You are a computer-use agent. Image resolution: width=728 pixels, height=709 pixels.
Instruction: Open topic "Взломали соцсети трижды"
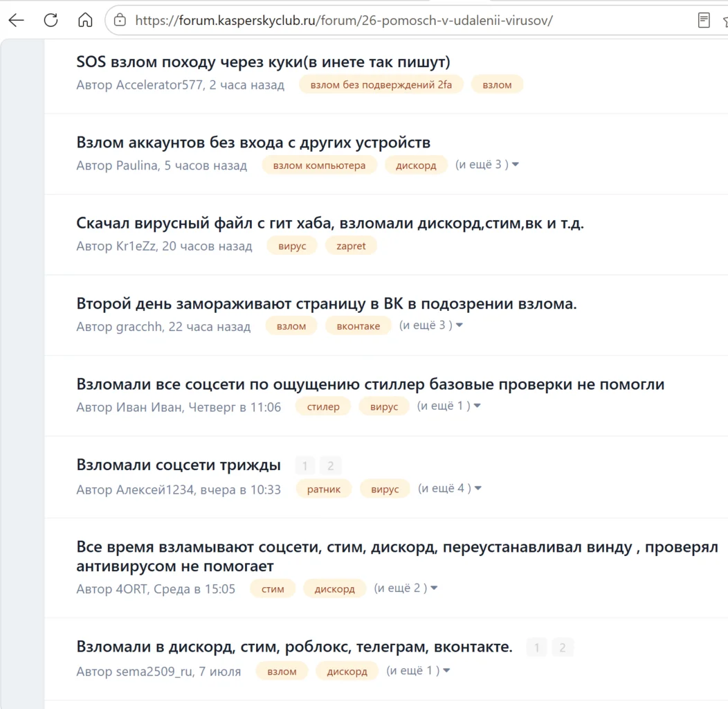click(179, 465)
